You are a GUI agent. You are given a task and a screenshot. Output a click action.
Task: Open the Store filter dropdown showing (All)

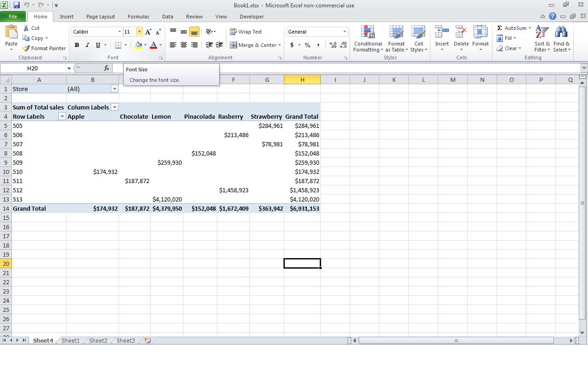(114, 88)
